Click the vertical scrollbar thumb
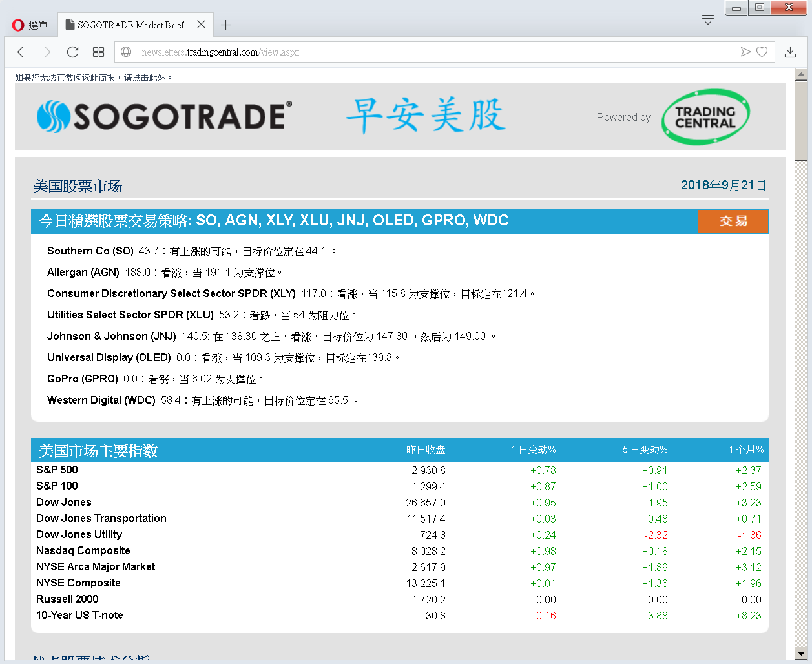The height and width of the screenshot is (664, 812). pyautogui.click(x=802, y=121)
